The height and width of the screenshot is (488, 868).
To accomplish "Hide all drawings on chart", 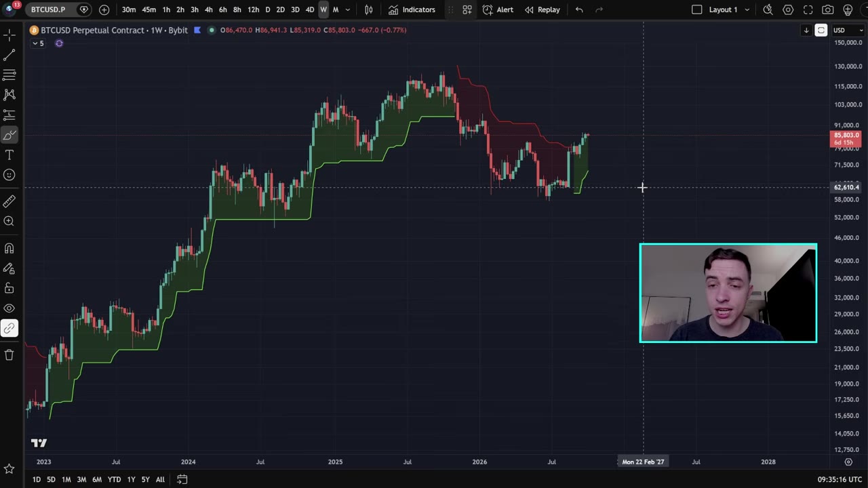I will pos(9,308).
